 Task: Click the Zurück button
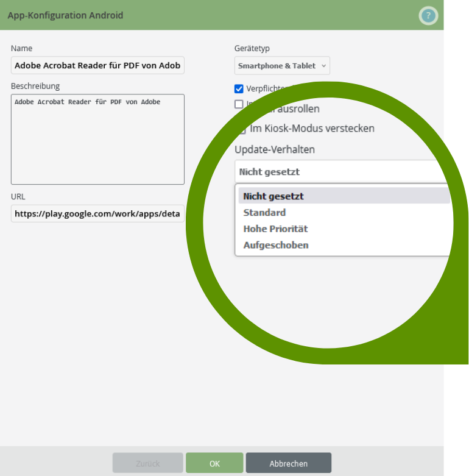[148, 463]
